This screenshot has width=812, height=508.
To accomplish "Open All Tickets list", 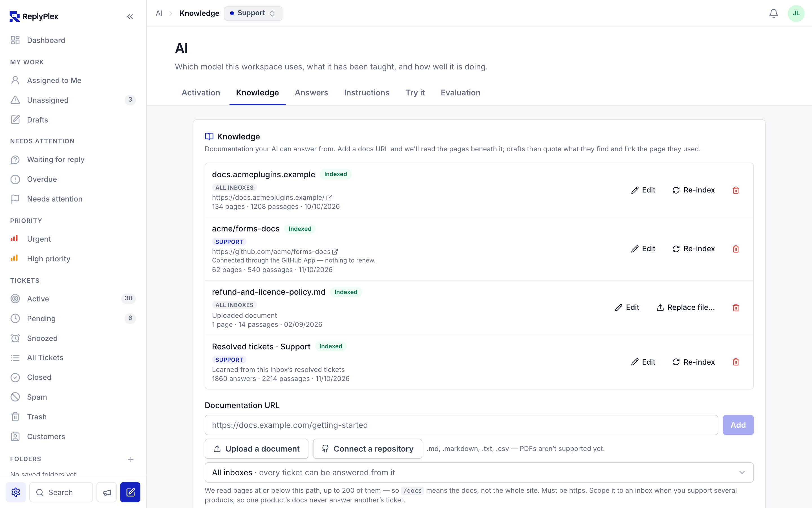I will 73,358.
